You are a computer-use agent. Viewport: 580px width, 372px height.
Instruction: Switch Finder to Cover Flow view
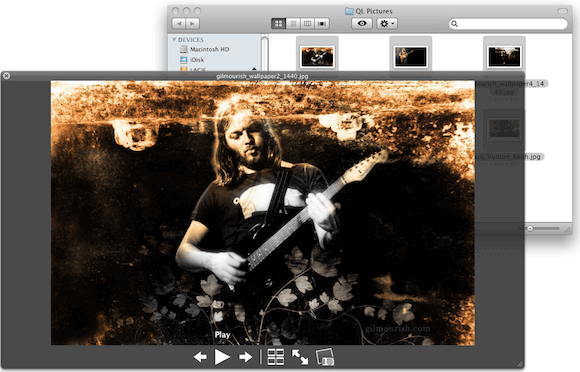click(x=322, y=24)
